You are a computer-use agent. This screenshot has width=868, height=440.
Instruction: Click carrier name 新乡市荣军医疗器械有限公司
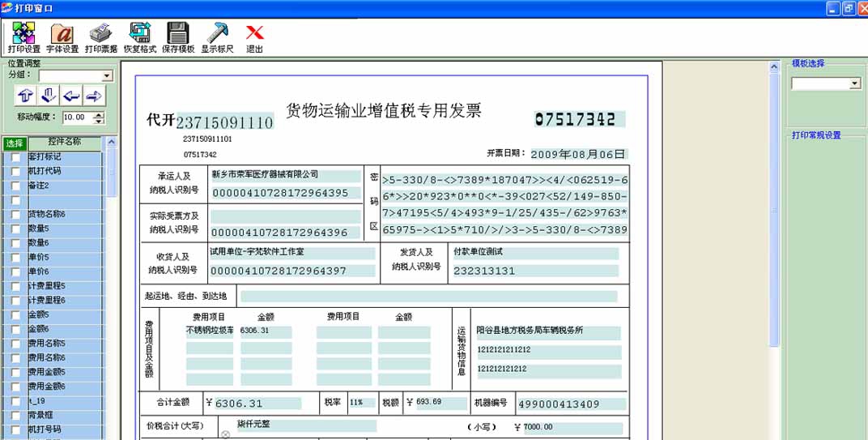pos(286,175)
